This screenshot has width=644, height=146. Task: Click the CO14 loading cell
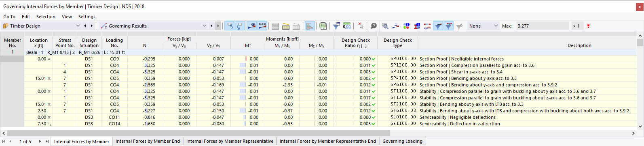[x=114, y=124]
